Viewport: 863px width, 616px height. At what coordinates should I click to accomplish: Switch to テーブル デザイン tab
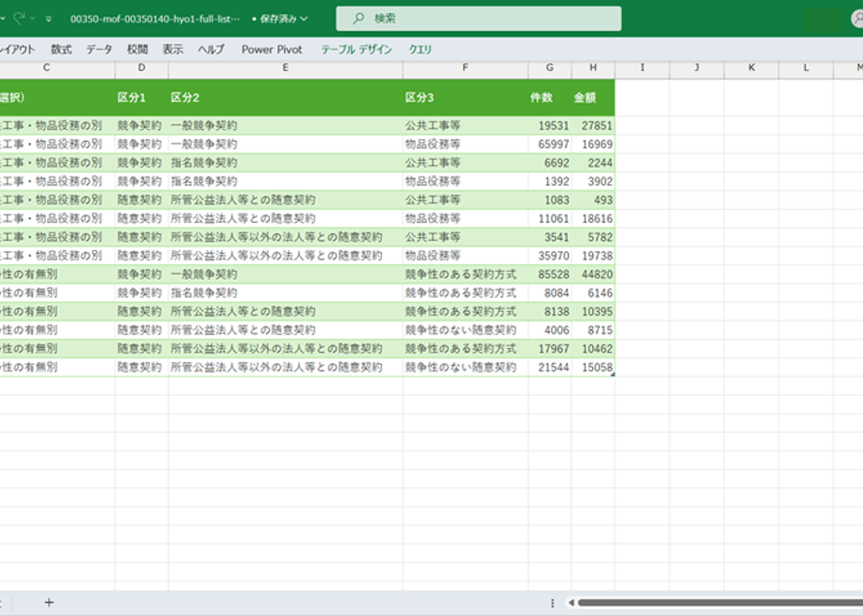(x=356, y=49)
